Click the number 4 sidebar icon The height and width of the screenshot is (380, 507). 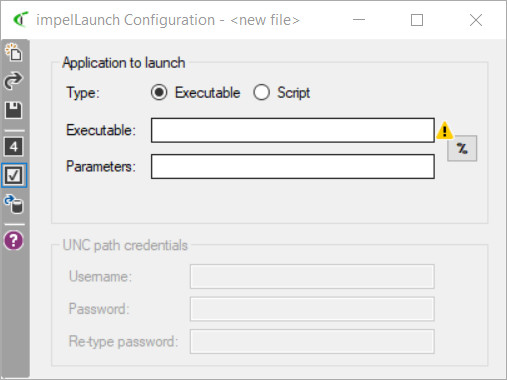[x=14, y=147]
